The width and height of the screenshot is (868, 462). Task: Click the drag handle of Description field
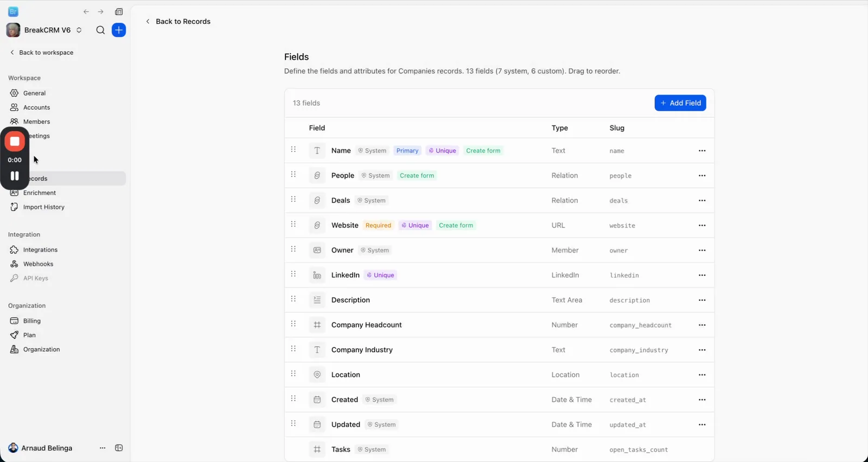[x=293, y=299]
